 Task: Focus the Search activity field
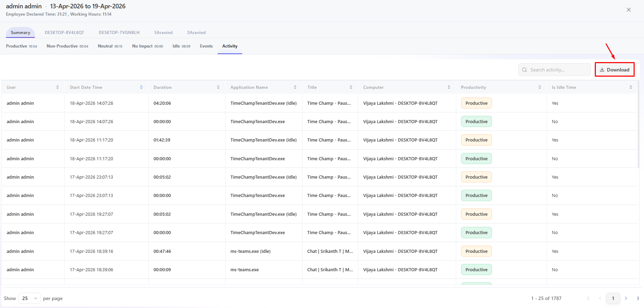point(555,70)
